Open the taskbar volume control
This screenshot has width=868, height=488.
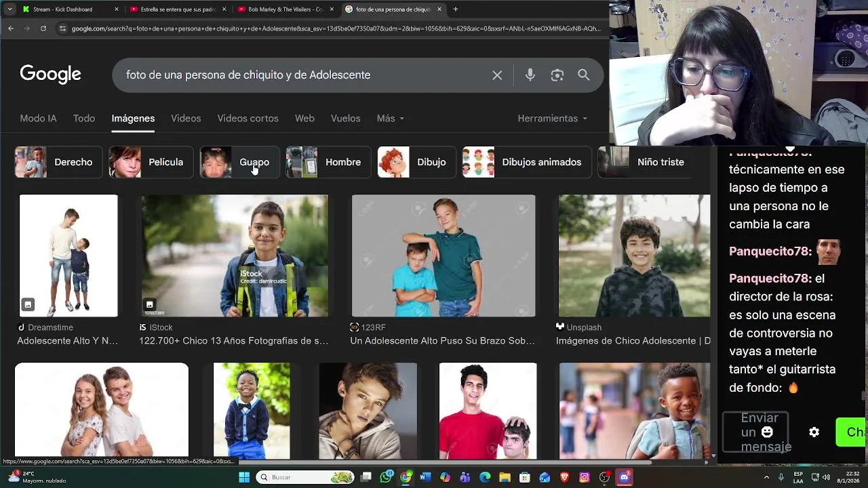[826, 477]
